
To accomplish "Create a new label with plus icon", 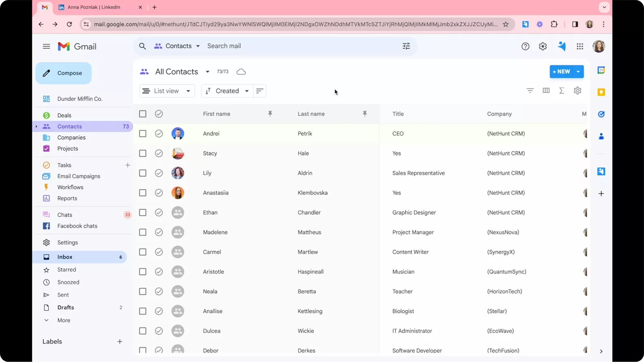I will click(x=120, y=342).
